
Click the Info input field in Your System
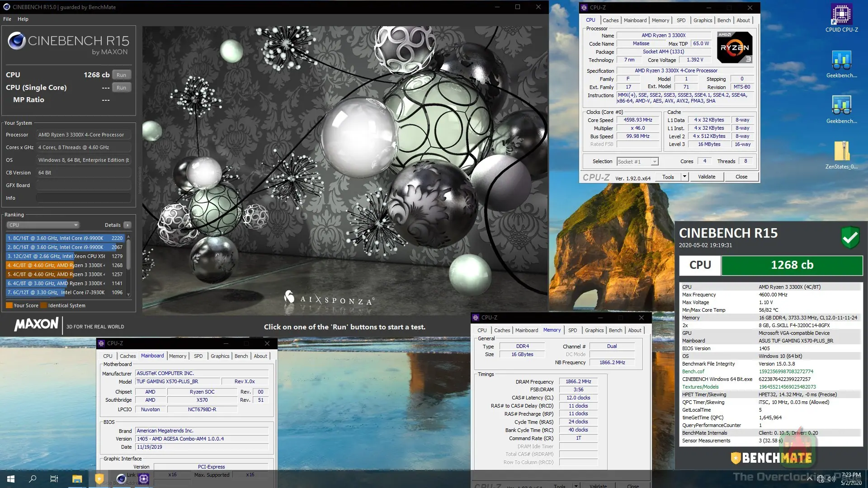84,198
